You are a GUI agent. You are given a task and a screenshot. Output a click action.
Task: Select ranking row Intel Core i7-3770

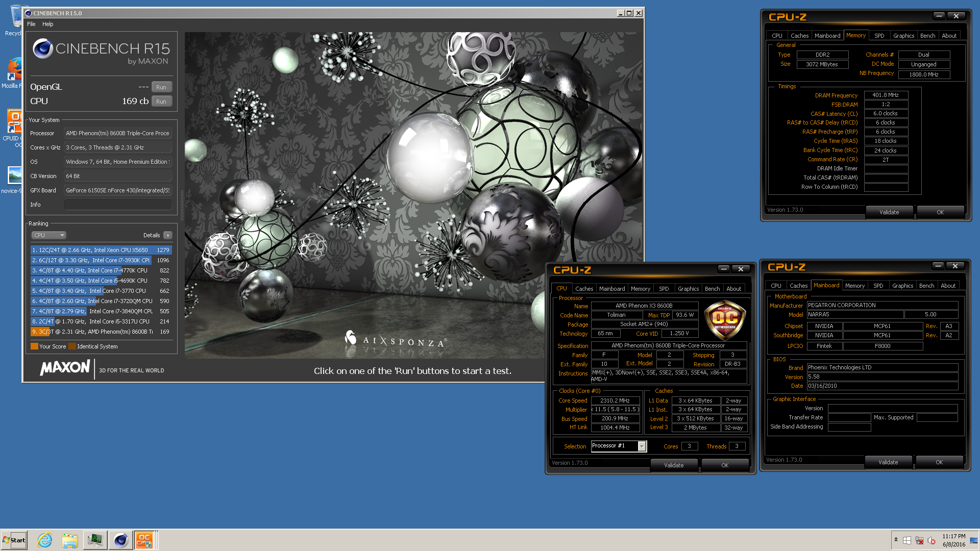[x=101, y=291]
